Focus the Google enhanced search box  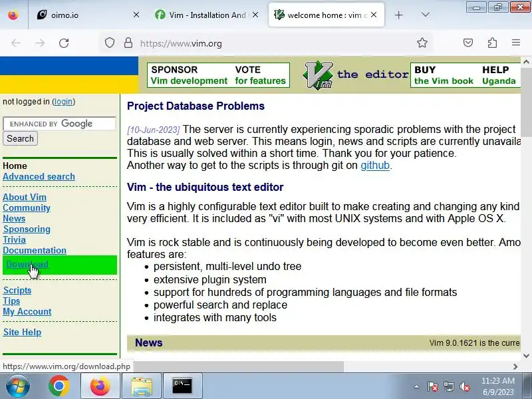click(59, 124)
